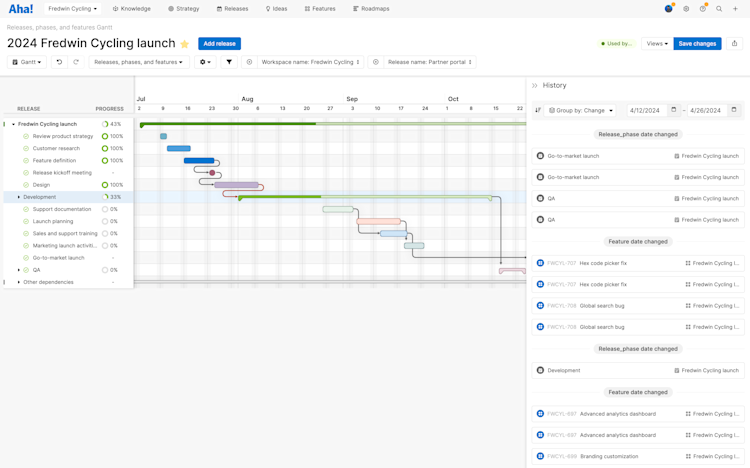This screenshot has height=468, width=750.
Task: Remove the Workspace name filter
Action: pos(249,62)
